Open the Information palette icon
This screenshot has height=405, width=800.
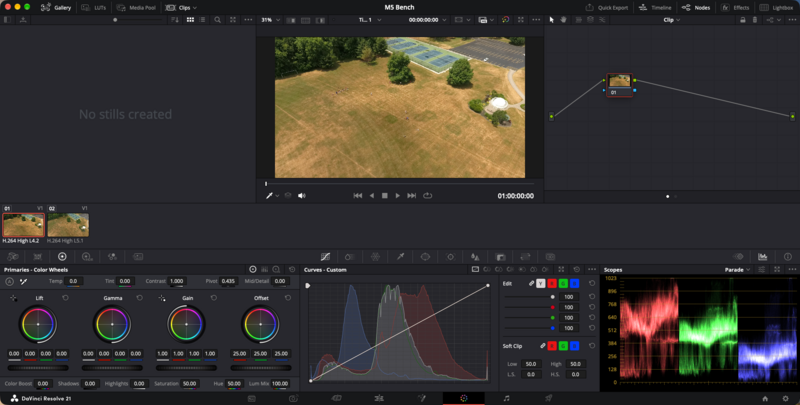click(x=788, y=257)
